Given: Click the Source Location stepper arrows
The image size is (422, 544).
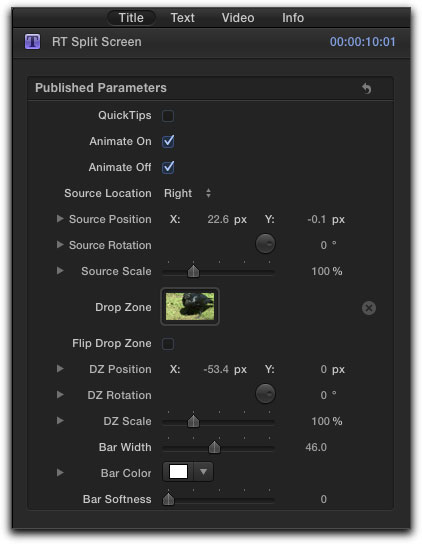Looking at the screenshot, I should pyautogui.click(x=208, y=193).
